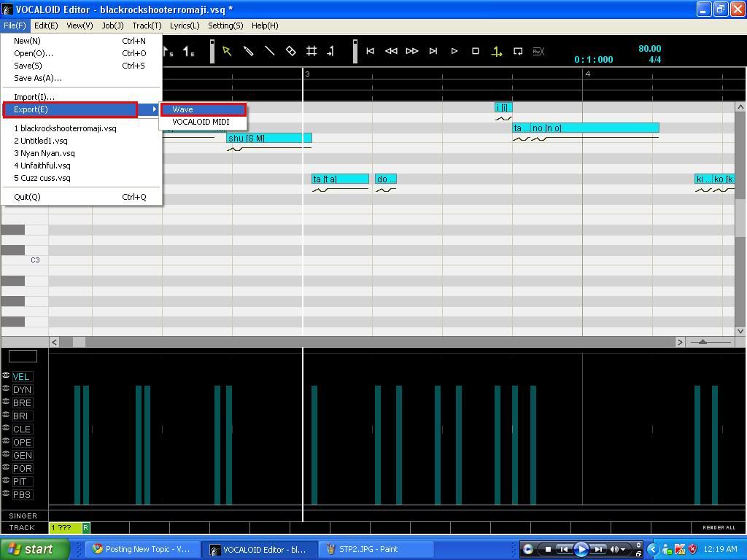Select the PBS parameter button
747x560 pixels.
point(22,495)
